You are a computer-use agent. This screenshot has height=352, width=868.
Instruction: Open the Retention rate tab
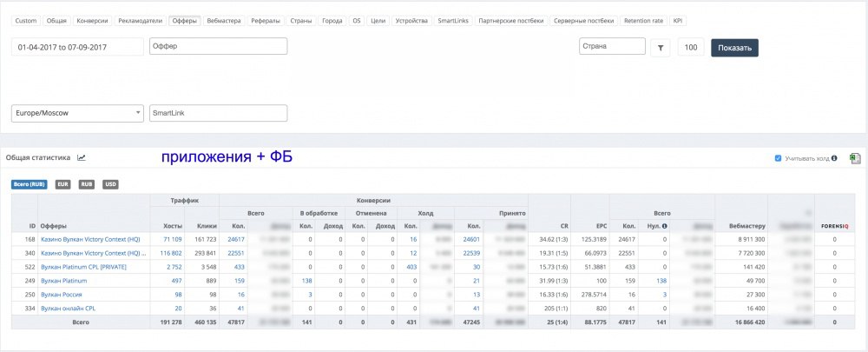(x=643, y=21)
